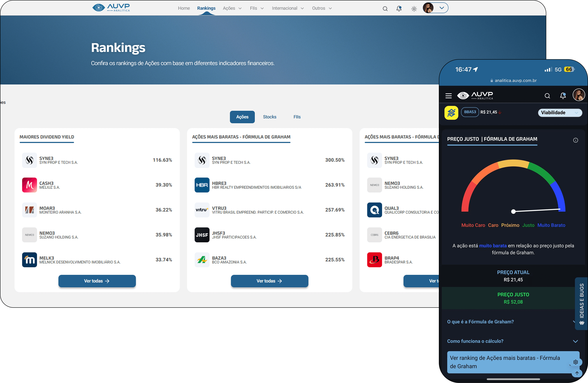Click gear settings icon in phone view
The width and height of the screenshot is (588, 383).
(x=576, y=362)
